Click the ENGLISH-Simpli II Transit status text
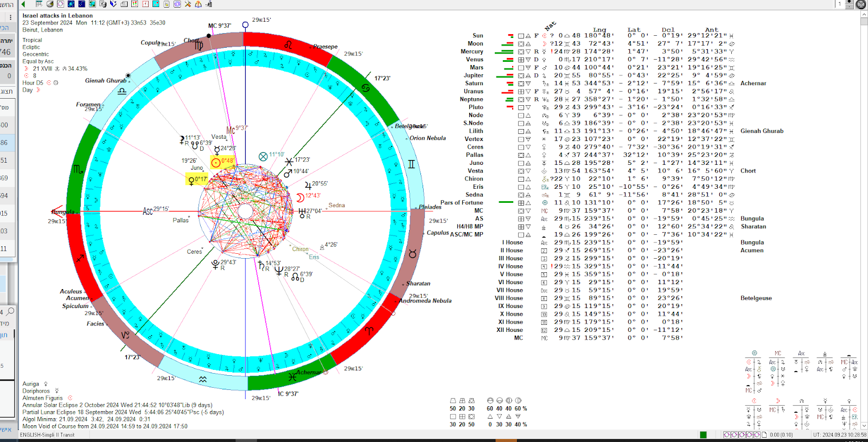Viewport: 868px width, 442px height. [x=47, y=435]
